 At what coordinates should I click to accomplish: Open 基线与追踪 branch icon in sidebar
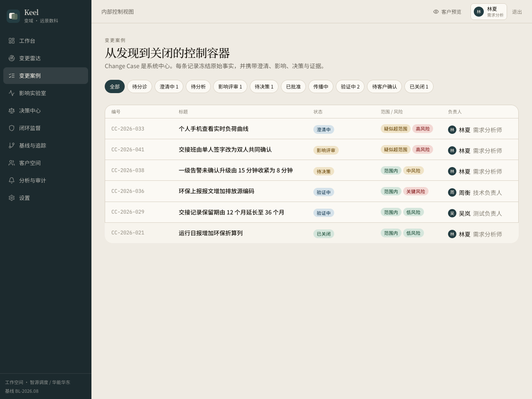(12, 145)
